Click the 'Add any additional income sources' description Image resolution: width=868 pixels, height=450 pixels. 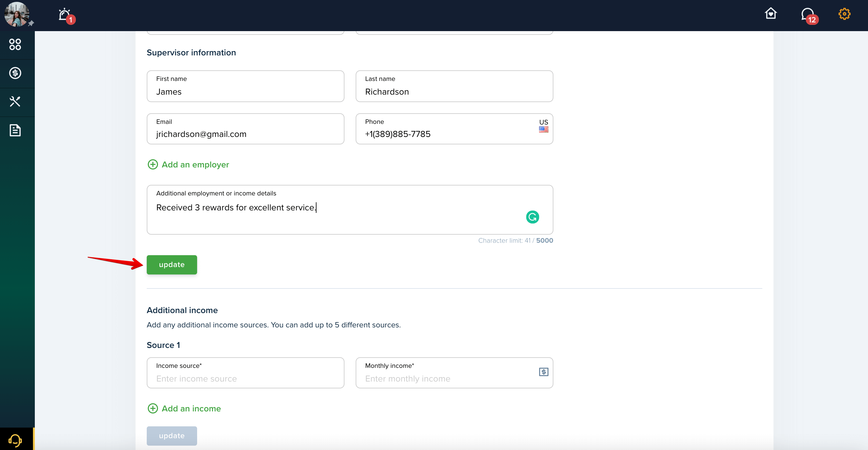pyautogui.click(x=274, y=325)
